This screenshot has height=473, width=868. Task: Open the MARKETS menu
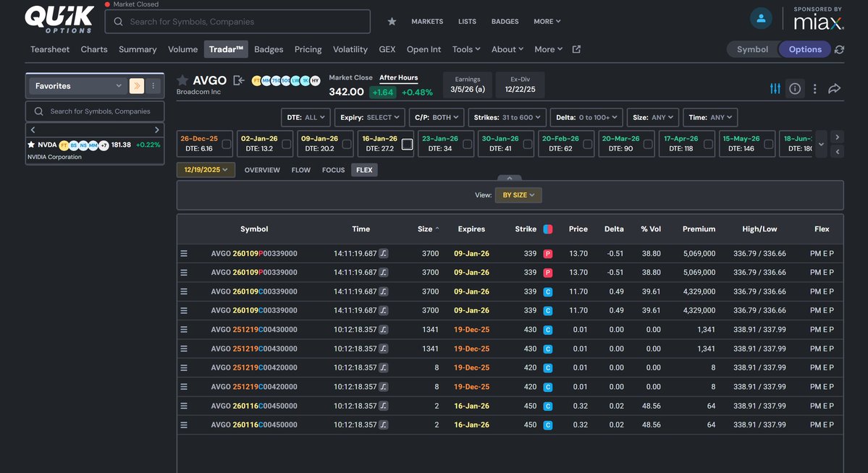click(427, 22)
